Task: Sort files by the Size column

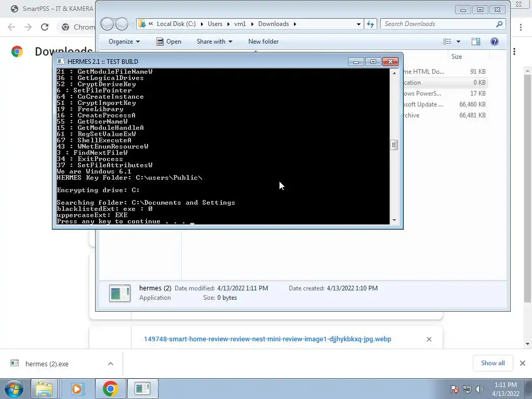Action: [456, 57]
